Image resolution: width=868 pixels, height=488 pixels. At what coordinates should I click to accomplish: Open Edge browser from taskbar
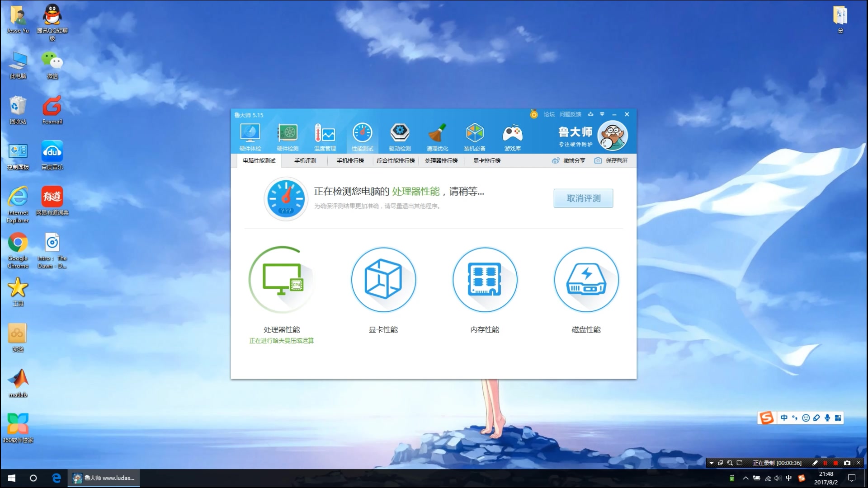click(x=57, y=478)
